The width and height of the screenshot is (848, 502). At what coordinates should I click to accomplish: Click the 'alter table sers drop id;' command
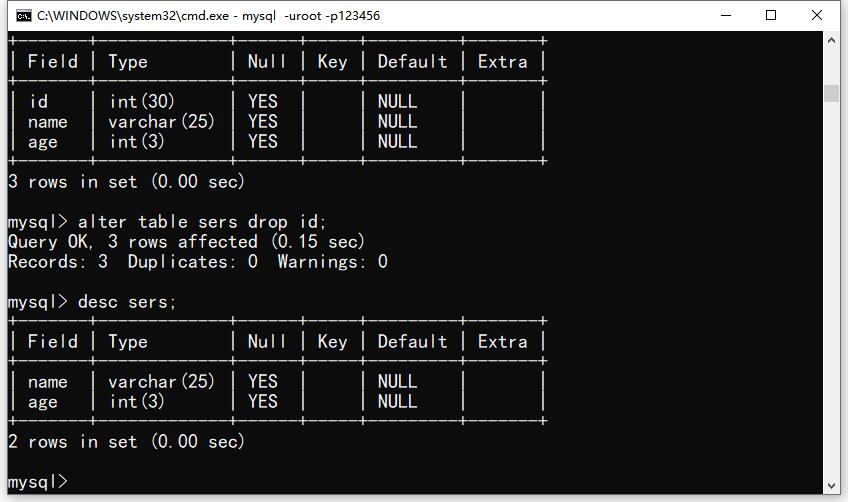point(202,222)
